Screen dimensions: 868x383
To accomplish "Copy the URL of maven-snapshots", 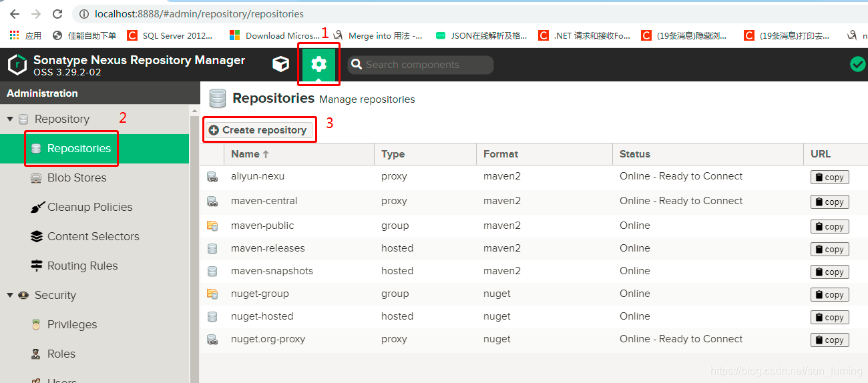I will (830, 272).
